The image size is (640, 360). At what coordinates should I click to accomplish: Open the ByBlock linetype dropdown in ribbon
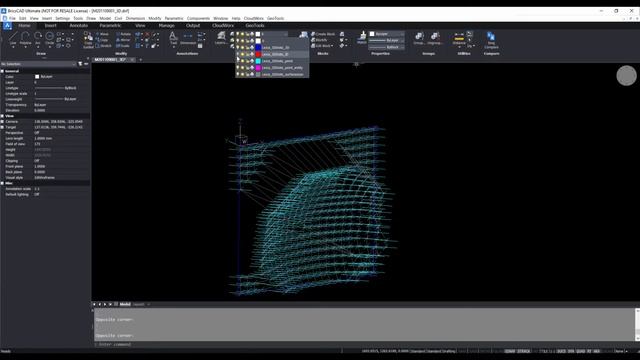pos(387,47)
